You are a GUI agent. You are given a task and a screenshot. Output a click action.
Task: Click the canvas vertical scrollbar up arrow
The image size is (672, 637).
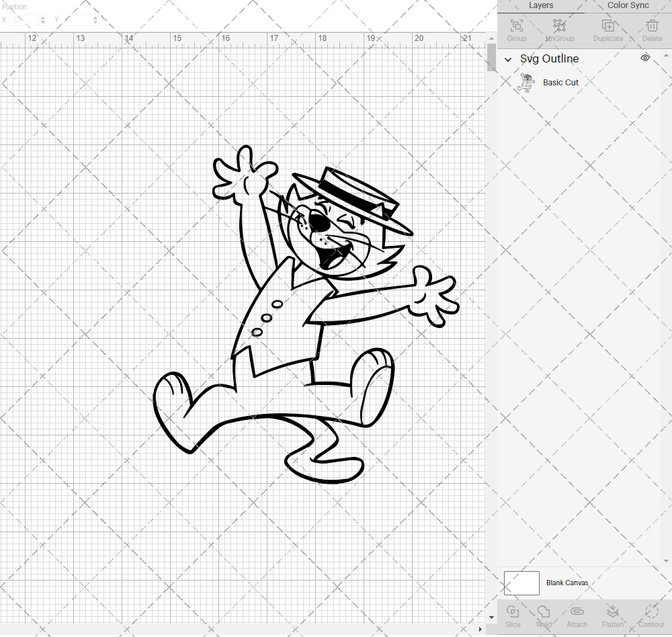pyautogui.click(x=492, y=38)
